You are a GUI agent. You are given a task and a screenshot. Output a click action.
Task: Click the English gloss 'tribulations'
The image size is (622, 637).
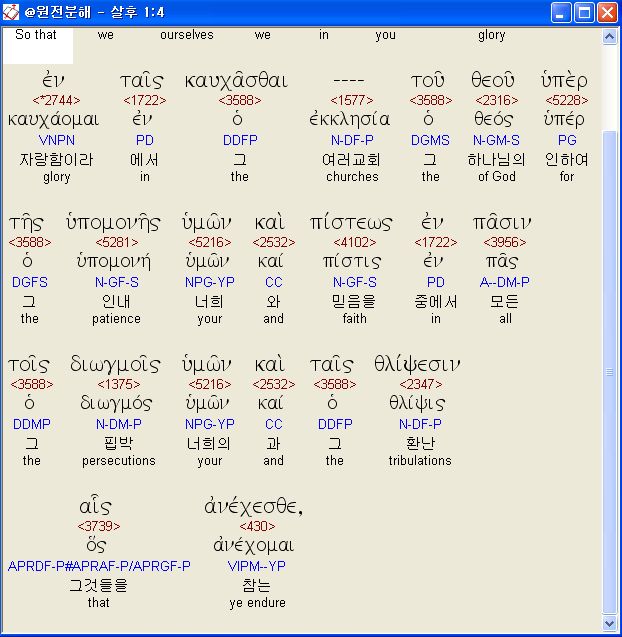click(x=420, y=461)
